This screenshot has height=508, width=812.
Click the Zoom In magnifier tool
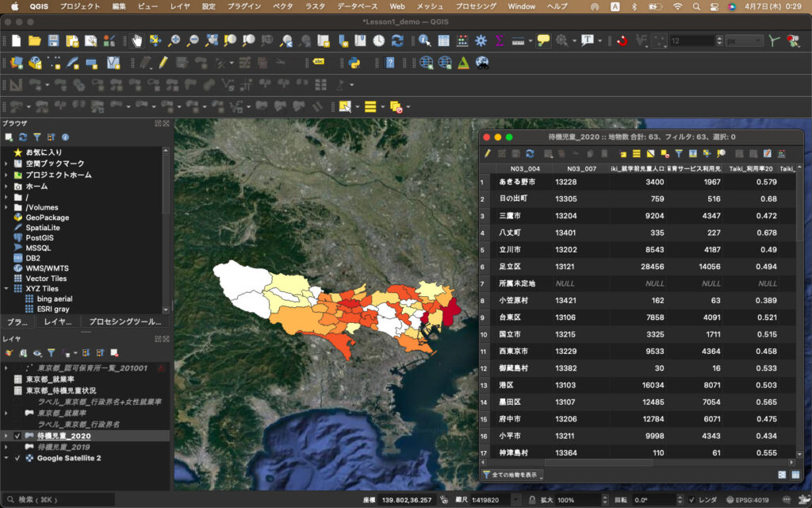click(174, 40)
